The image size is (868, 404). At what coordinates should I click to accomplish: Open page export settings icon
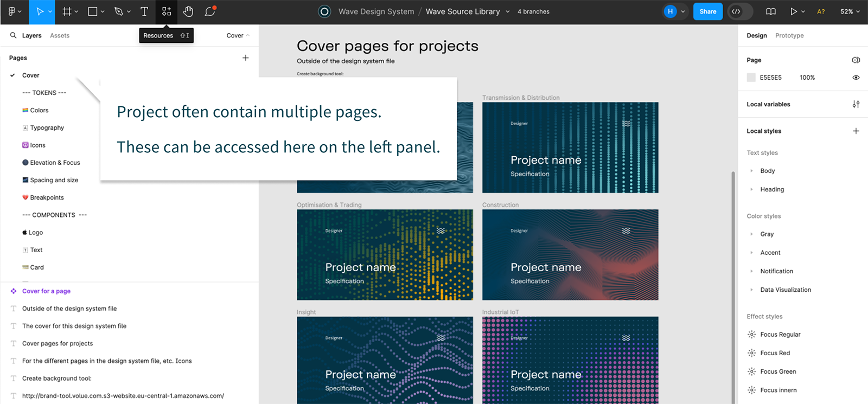[x=856, y=60]
